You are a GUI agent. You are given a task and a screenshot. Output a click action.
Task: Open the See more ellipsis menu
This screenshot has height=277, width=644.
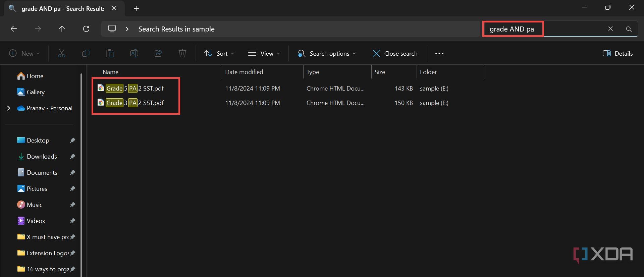coord(439,53)
